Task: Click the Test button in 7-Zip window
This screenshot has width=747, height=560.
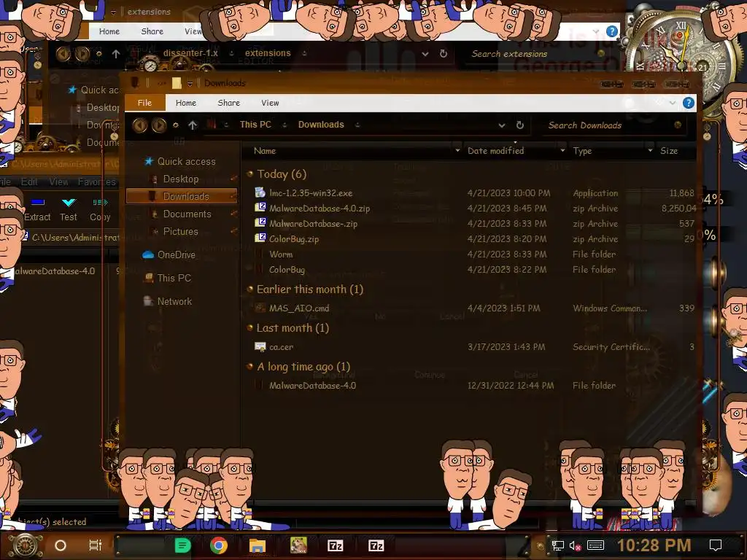Action: click(69, 209)
